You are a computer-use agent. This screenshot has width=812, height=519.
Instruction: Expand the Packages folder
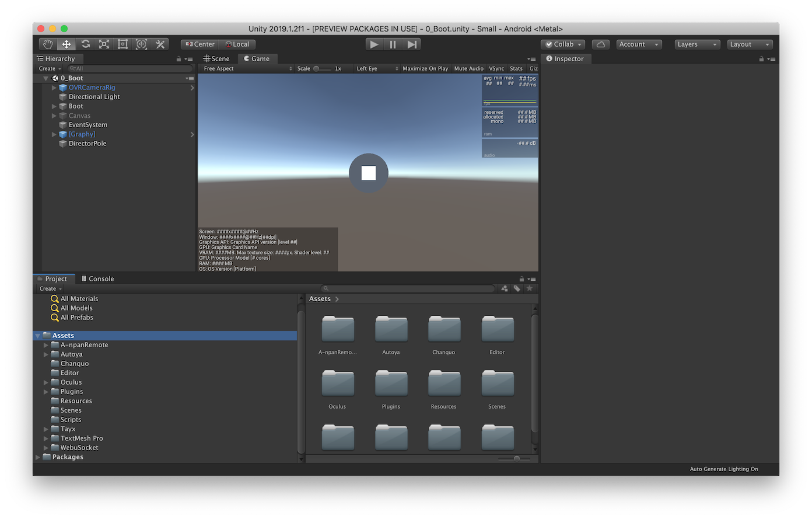38,457
